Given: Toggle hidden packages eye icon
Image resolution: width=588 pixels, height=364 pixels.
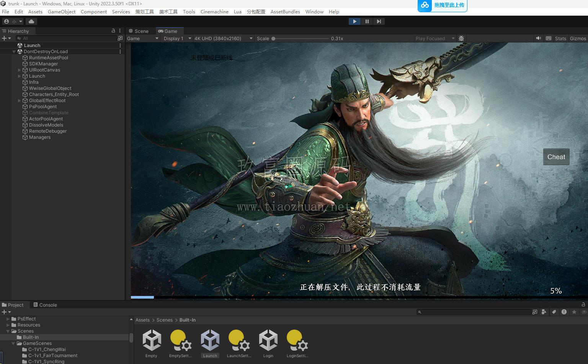Looking at the screenshot, I should point(584,312).
